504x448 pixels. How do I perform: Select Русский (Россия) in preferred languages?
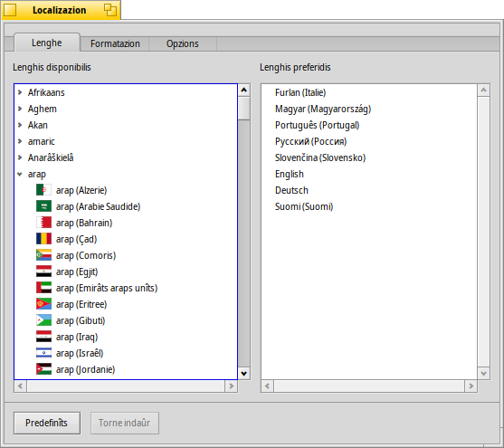369,141
